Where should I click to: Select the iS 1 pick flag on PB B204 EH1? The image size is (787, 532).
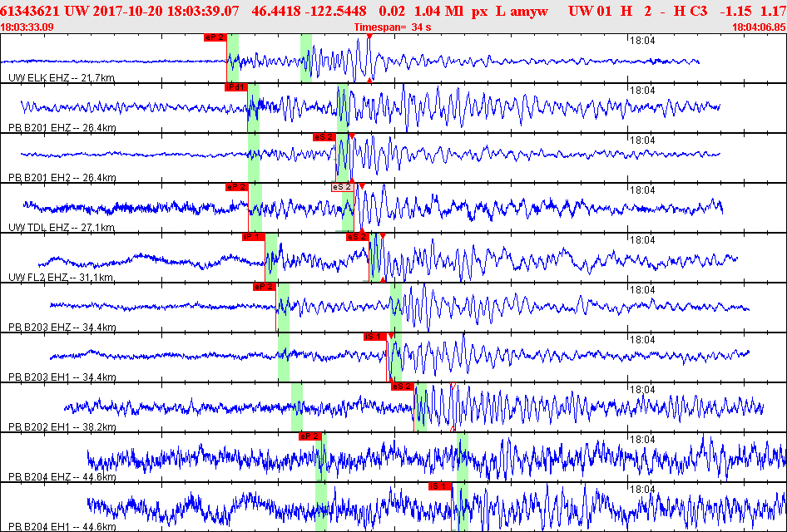click(x=439, y=486)
